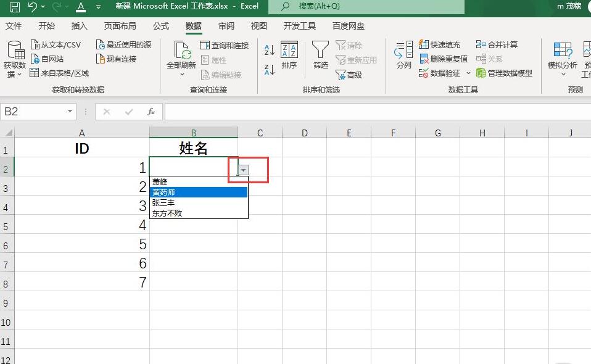Click the fx Insert Function button
The image size is (591, 364).
pos(152,112)
